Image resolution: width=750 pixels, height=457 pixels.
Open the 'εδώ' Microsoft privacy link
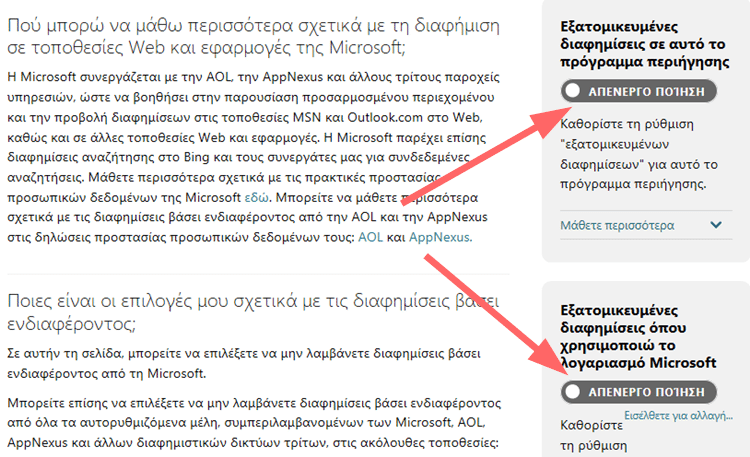click(257, 197)
